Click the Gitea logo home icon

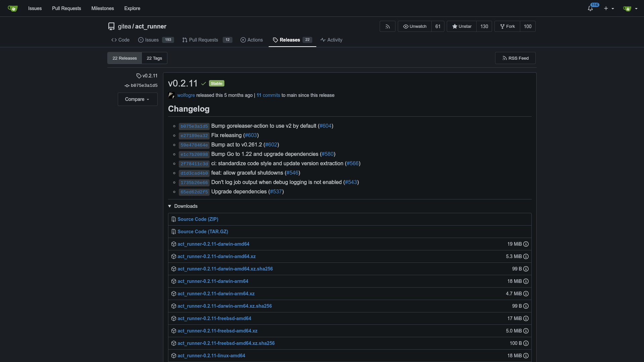[12, 8]
